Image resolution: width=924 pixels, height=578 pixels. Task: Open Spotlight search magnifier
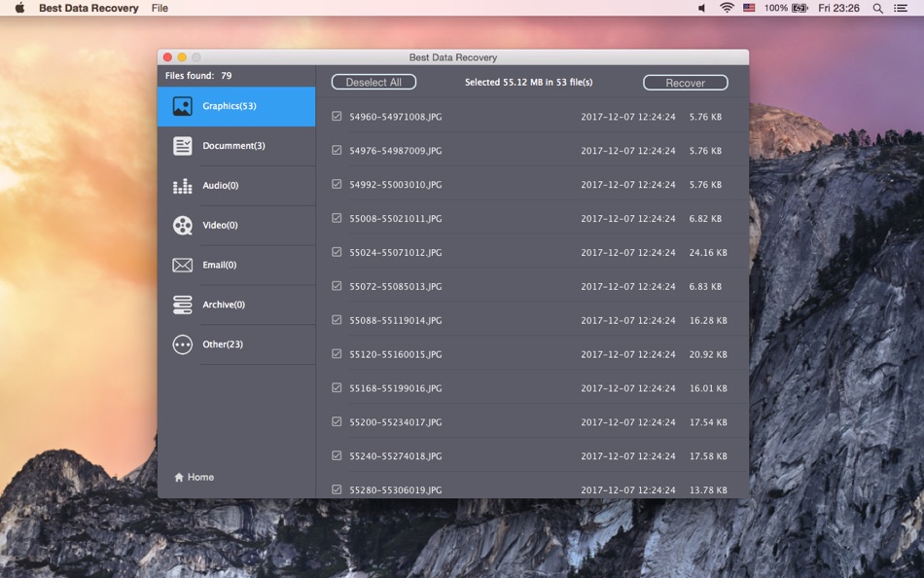[877, 8]
